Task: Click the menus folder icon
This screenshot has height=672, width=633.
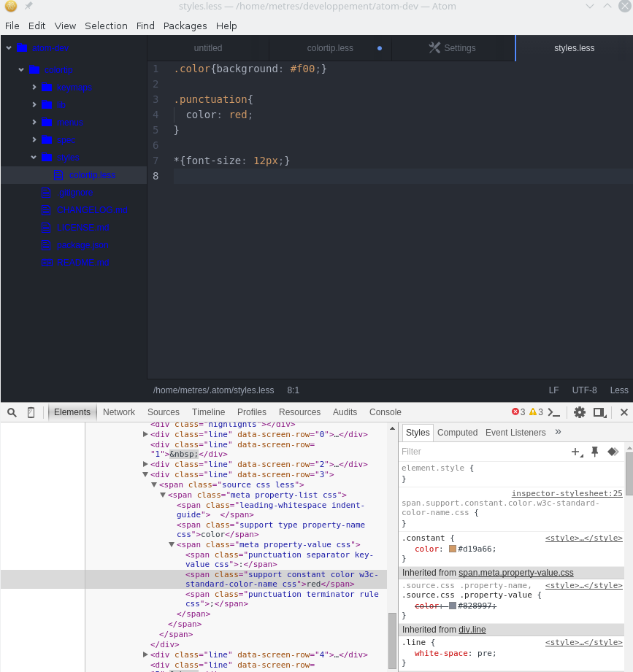Action: [x=47, y=122]
